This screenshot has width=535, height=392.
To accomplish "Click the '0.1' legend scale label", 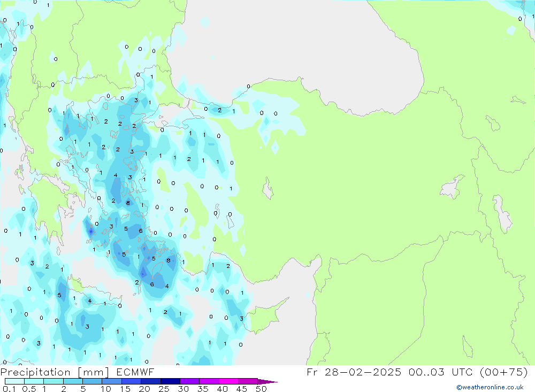I will [9, 389].
